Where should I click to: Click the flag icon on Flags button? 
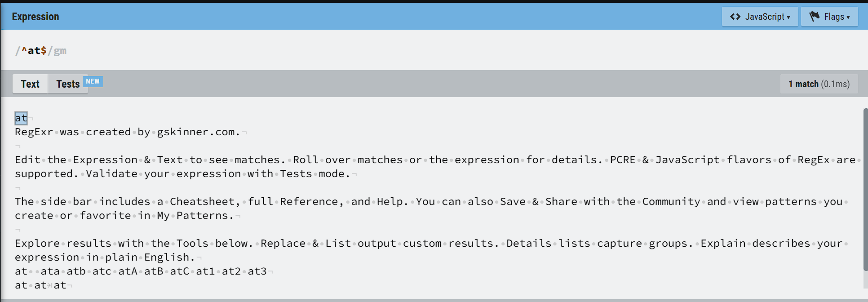pos(814,17)
